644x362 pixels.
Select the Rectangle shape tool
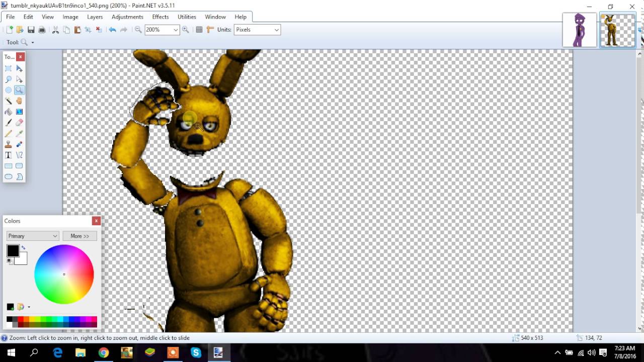point(9,166)
